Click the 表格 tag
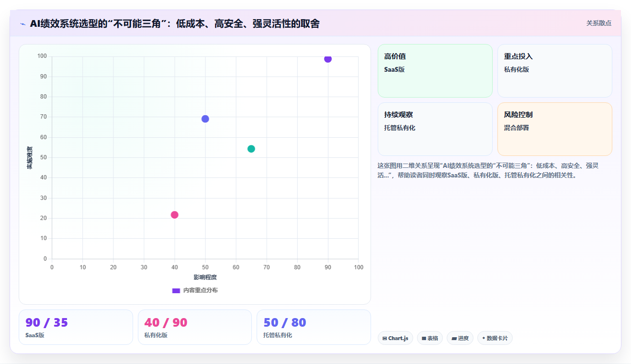Viewport: 631px width, 364px height. [x=430, y=338]
